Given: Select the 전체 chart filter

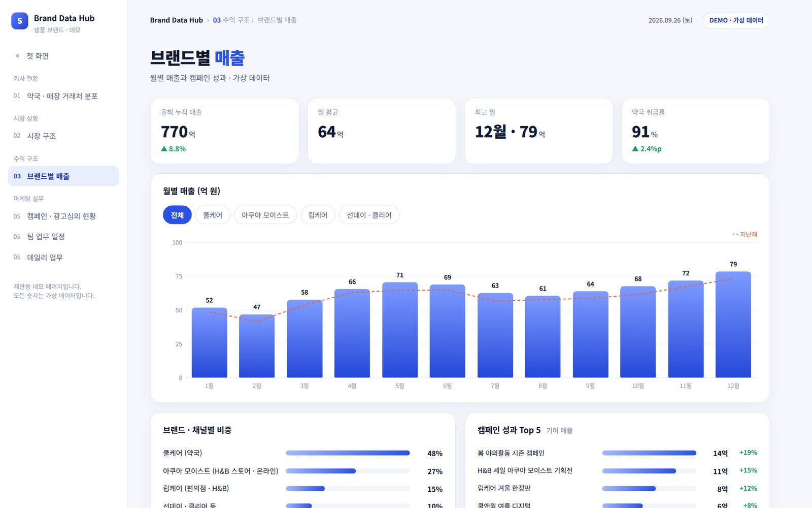Looking at the screenshot, I should point(177,215).
